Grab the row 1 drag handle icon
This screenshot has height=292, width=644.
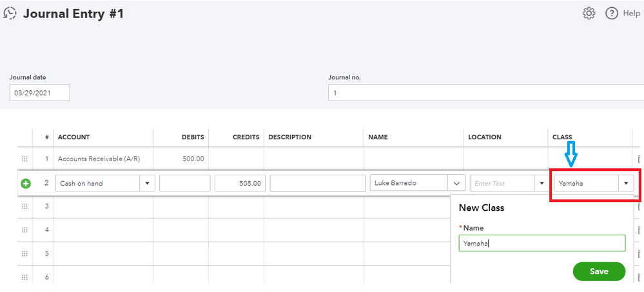(25, 159)
